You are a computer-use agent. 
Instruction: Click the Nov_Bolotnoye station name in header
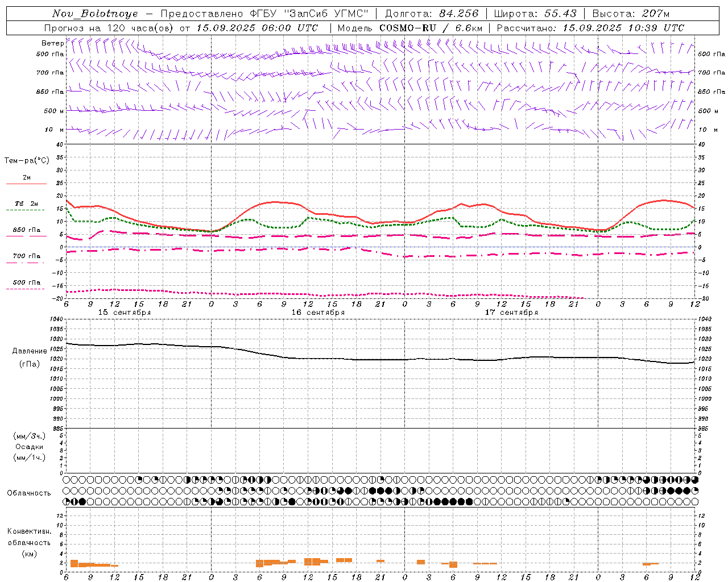point(95,14)
